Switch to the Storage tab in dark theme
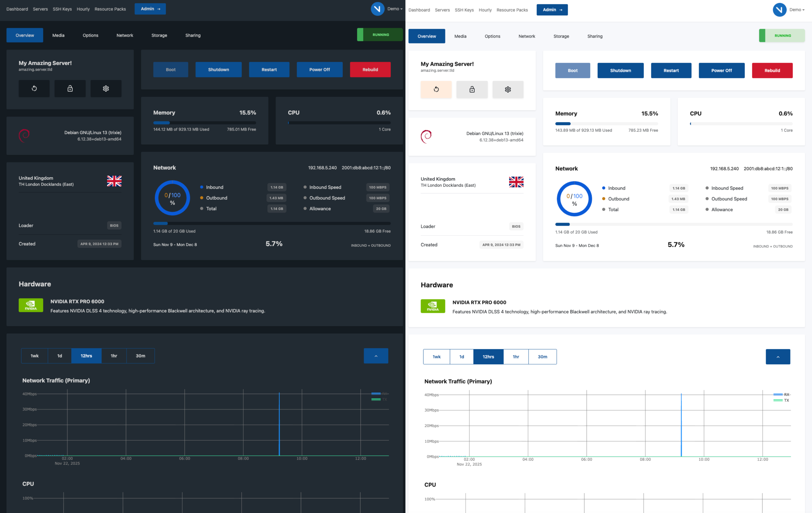This screenshot has width=812, height=513. (x=159, y=36)
